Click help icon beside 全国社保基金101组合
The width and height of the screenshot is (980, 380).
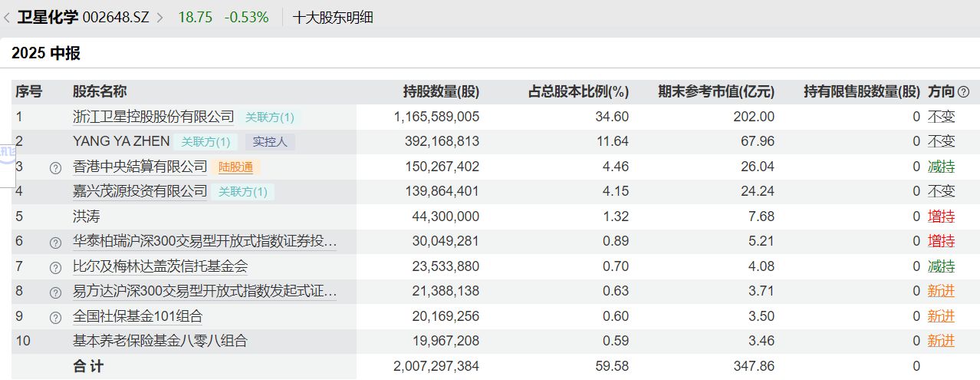55,317
